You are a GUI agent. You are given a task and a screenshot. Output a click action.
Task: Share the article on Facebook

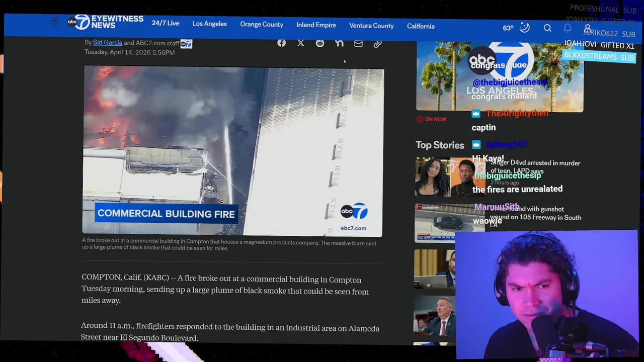(x=281, y=43)
